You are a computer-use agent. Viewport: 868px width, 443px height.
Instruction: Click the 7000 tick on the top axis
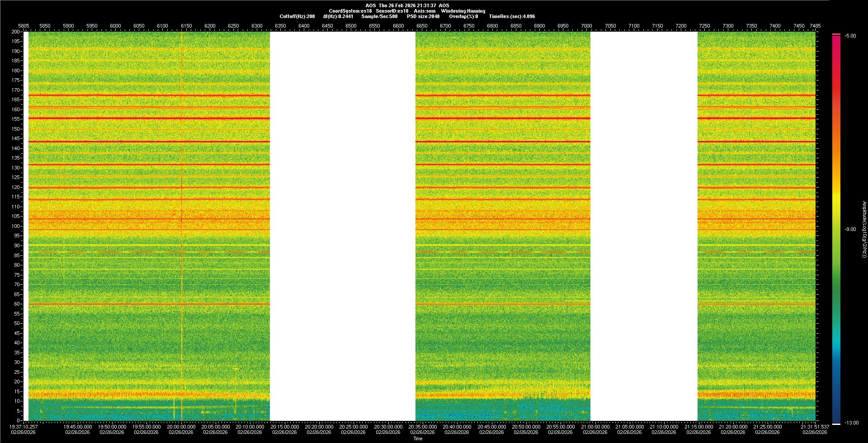(x=586, y=26)
